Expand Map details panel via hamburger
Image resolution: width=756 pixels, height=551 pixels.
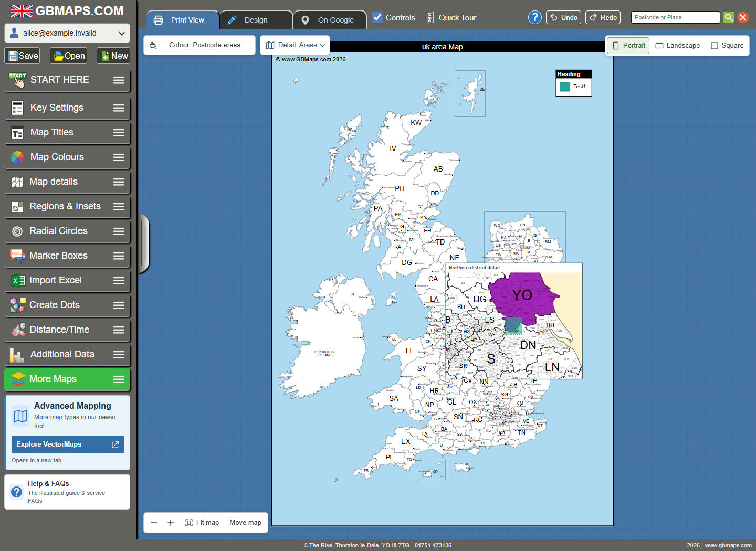click(119, 182)
